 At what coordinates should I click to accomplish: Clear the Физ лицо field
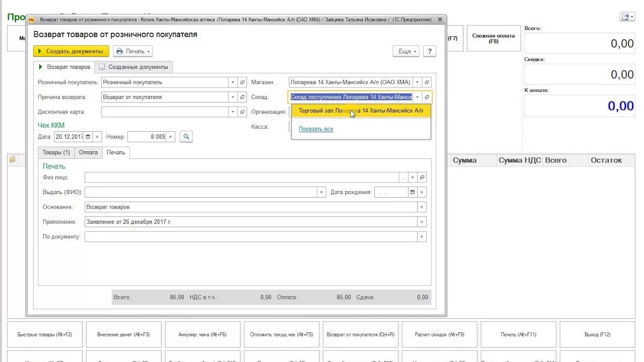point(413,177)
